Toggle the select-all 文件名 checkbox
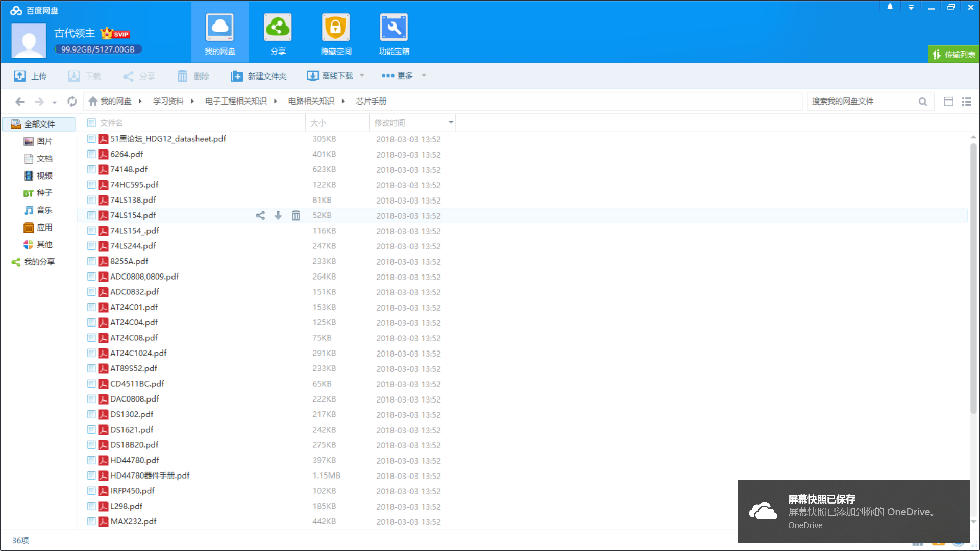The width and height of the screenshot is (980, 551). tap(91, 122)
